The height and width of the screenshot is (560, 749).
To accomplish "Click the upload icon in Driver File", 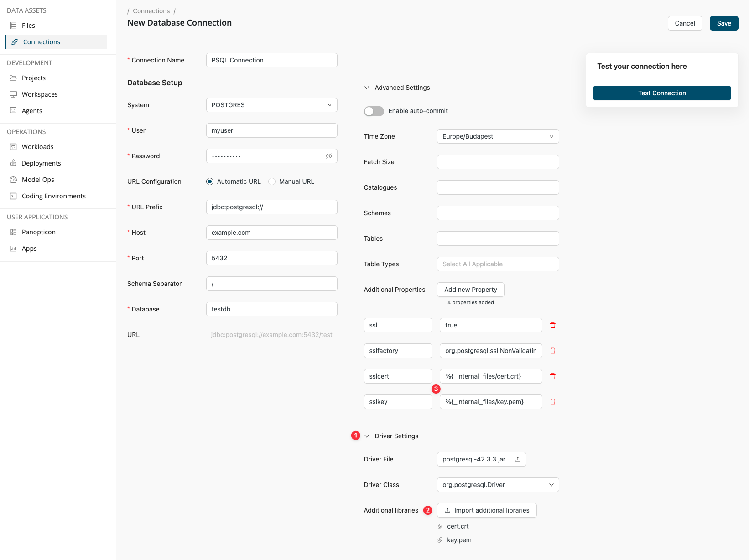I will point(518,459).
